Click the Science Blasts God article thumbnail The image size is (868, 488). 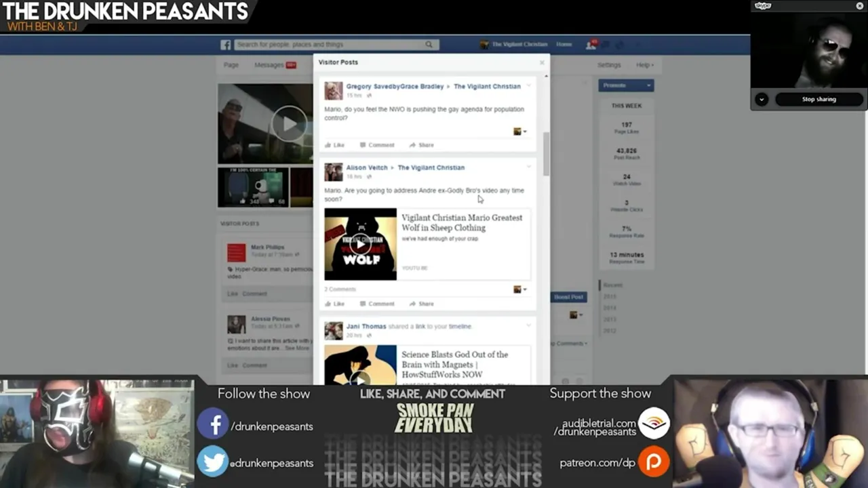pyautogui.click(x=360, y=365)
